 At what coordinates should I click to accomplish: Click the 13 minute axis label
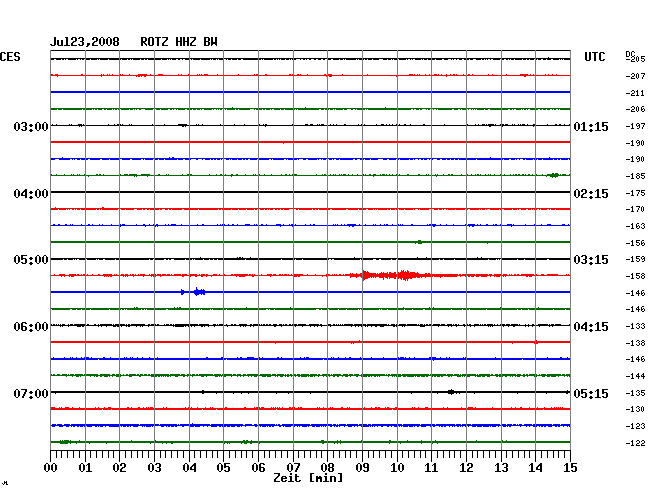[501, 468]
